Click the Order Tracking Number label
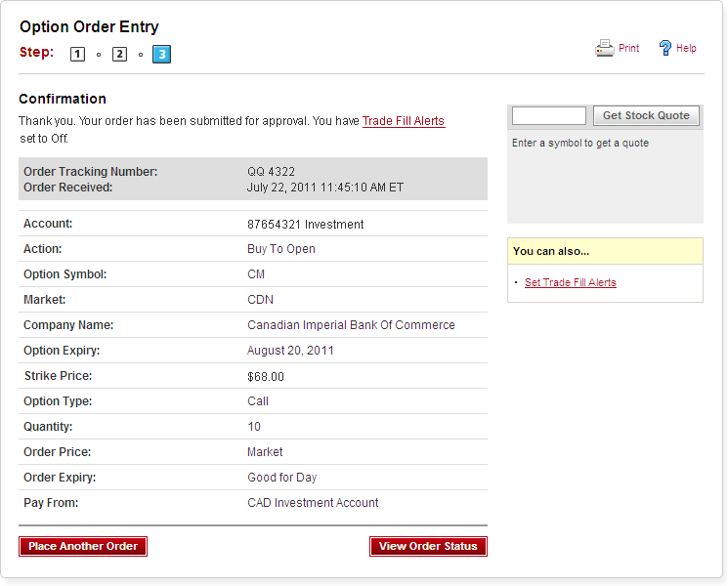Screen dimensions: 728x586 [x=91, y=172]
